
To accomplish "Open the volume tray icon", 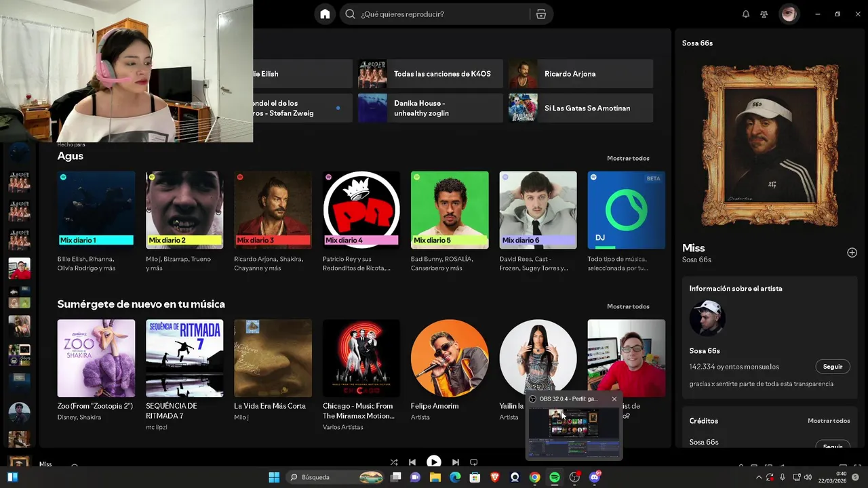I will (808, 477).
